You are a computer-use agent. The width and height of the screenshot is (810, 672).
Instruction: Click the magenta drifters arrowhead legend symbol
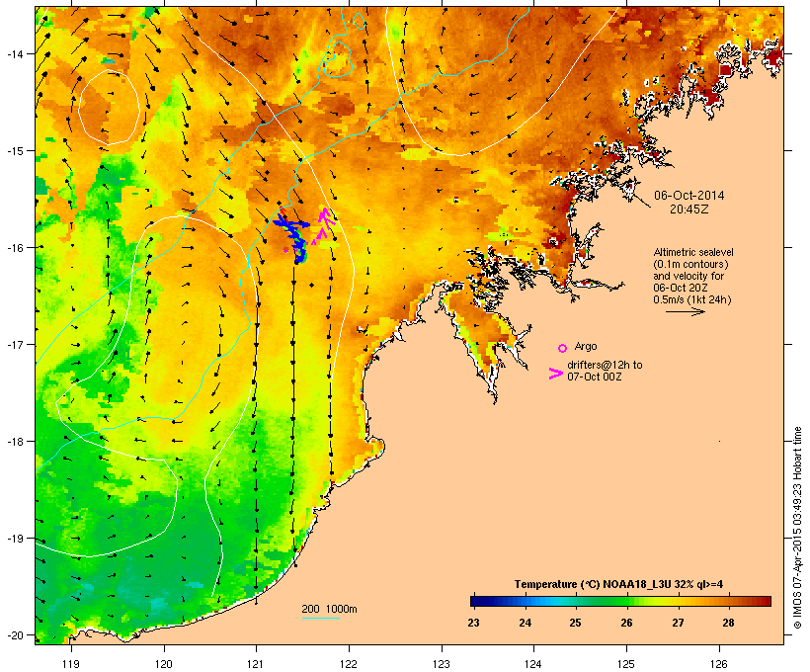[x=555, y=374]
